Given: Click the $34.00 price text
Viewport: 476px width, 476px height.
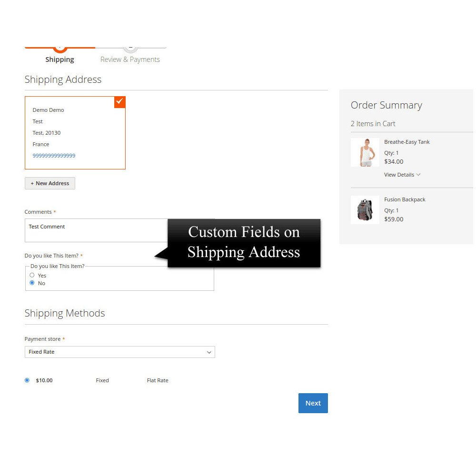Looking at the screenshot, I should (x=394, y=161).
